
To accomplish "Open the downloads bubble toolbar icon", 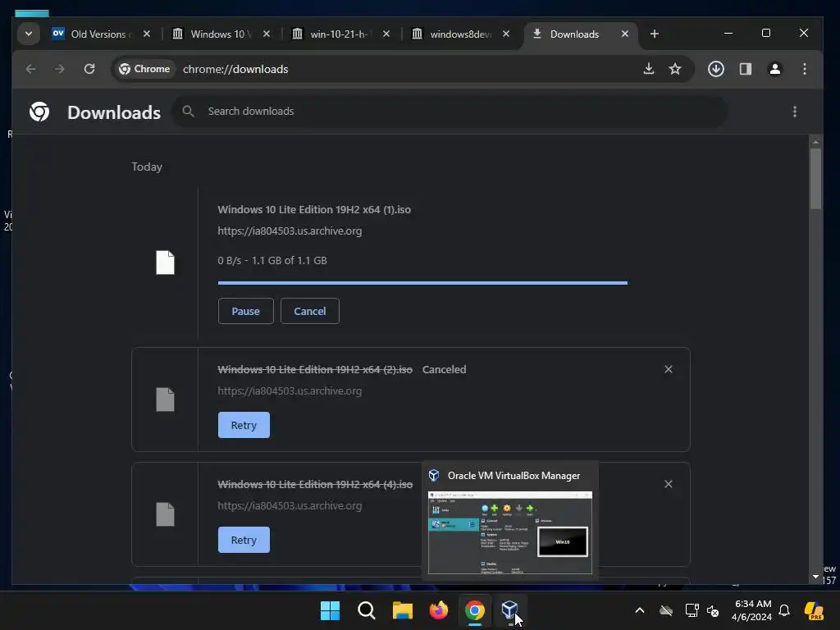I will pyautogui.click(x=716, y=69).
